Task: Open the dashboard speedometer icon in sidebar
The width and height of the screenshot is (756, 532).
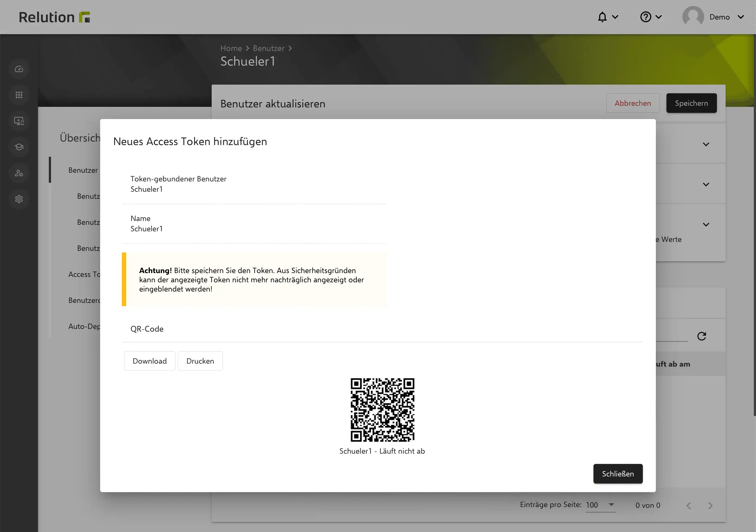Action: (19, 69)
